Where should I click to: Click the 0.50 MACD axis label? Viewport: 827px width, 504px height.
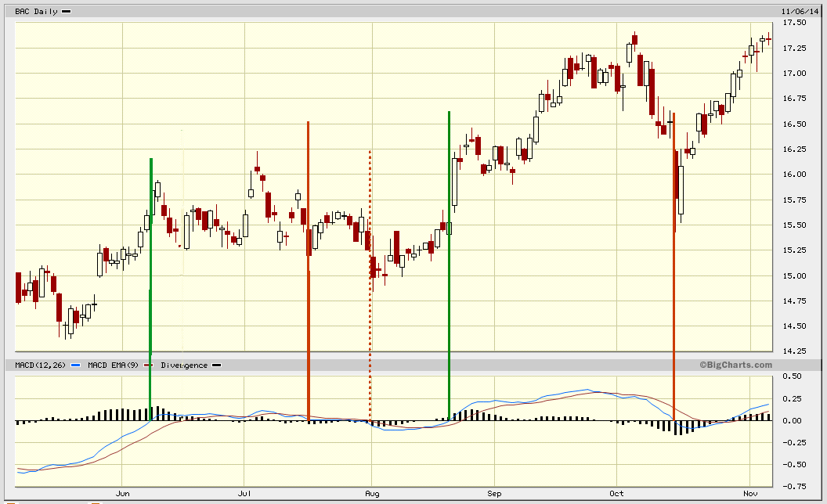[793, 376]
